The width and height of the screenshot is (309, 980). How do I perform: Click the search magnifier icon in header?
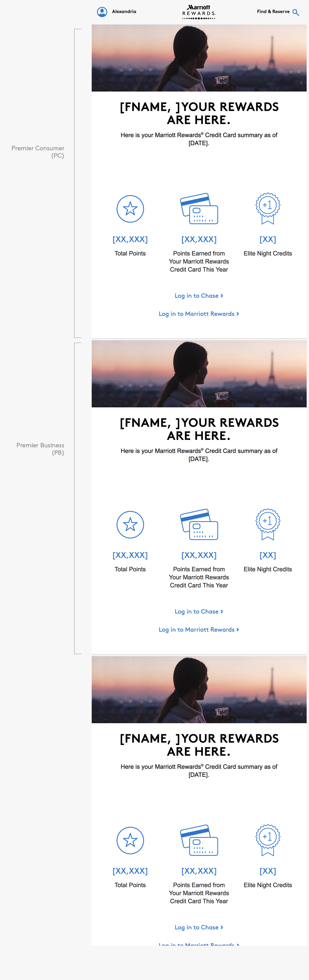click(296, 12)
